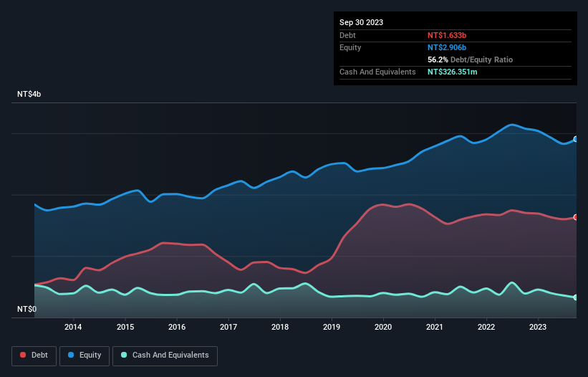Click the NT$4b y-axis label
Viewport: 588px width, 377px height.
29,94
